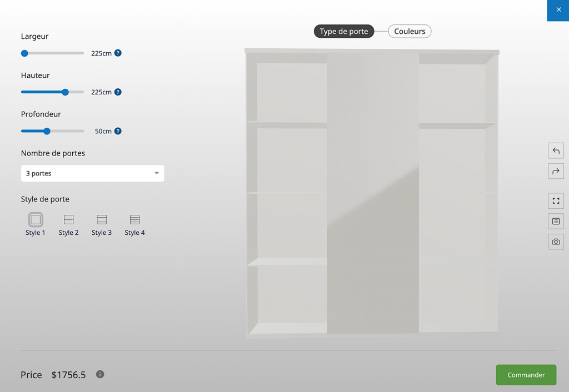This screenshot has width=569, height=392.
Task: Click the wardrobe's middle door in preview
Action: [372, 194]
